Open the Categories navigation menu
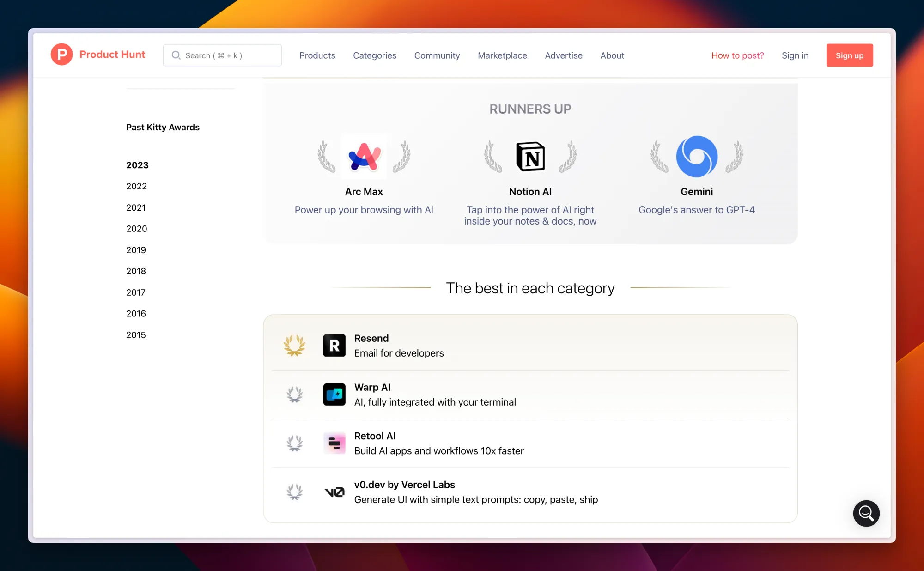Screen dimensions: 924x571 [x=374, y=55]
